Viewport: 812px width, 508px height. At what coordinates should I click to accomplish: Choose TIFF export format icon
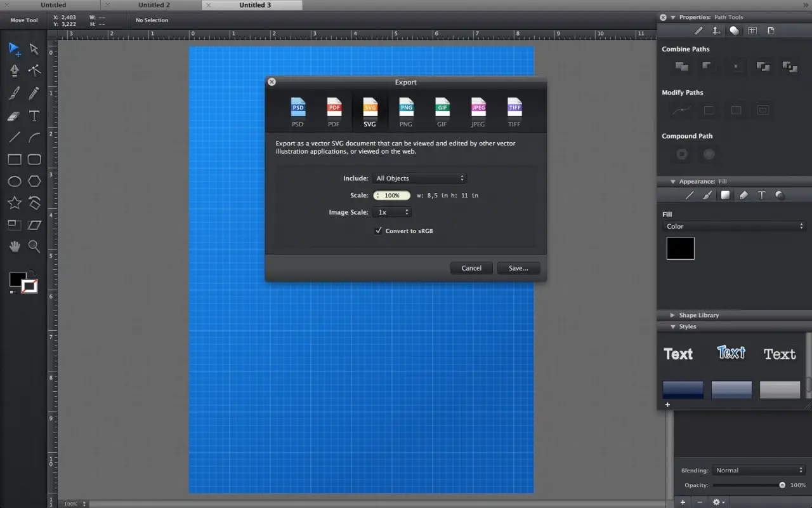point(514,112)
